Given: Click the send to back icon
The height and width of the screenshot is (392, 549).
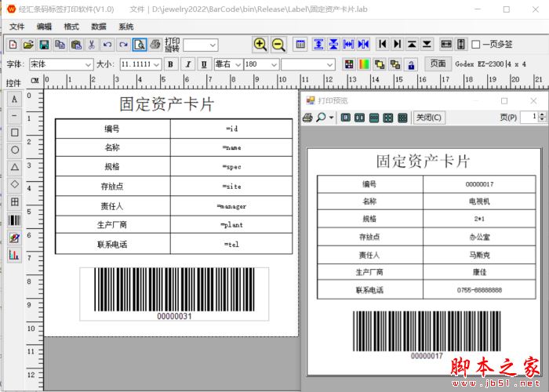Looking at the screenshot, I should pyautogui.click(x=395, y=64).
